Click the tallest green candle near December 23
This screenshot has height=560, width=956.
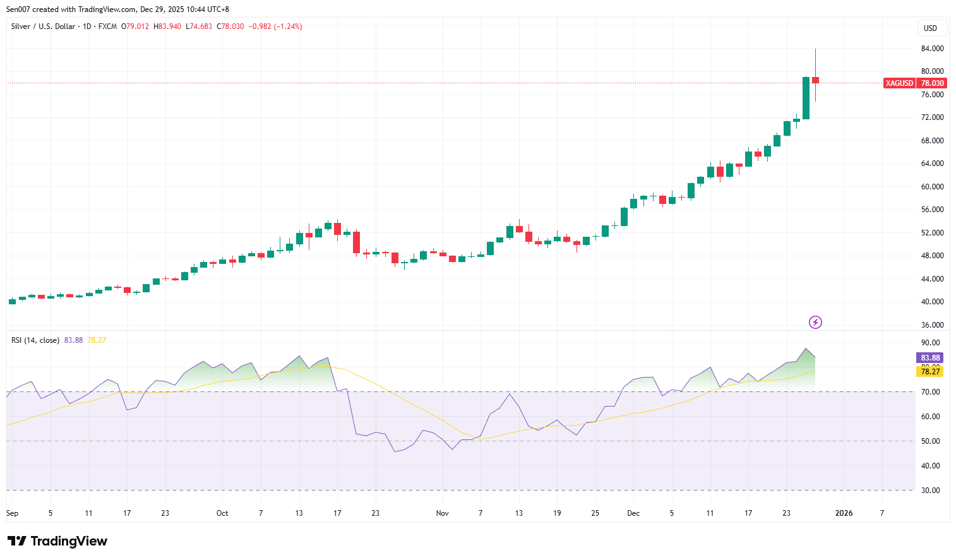point(805,98)
